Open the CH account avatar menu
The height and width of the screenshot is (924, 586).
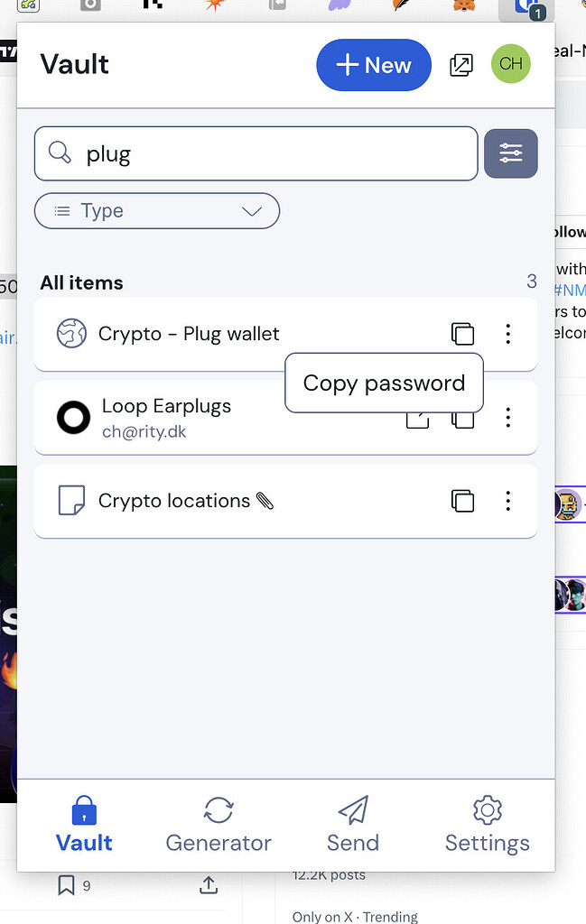coord(511,64)
